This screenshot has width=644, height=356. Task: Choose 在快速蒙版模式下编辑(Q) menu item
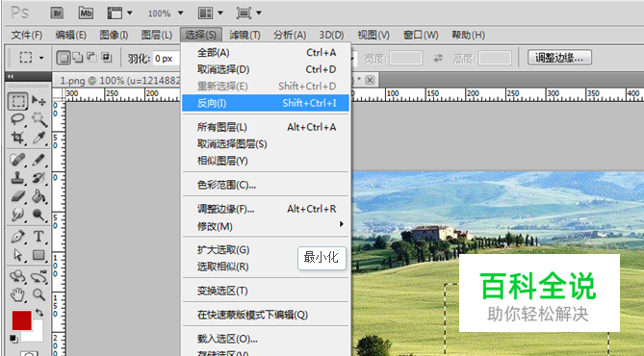coord(266,315)
